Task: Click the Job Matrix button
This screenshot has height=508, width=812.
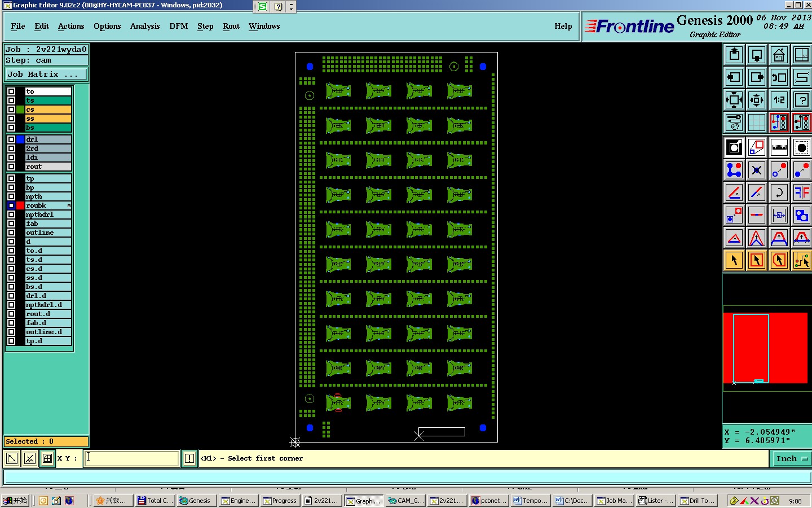Action: 46,74
